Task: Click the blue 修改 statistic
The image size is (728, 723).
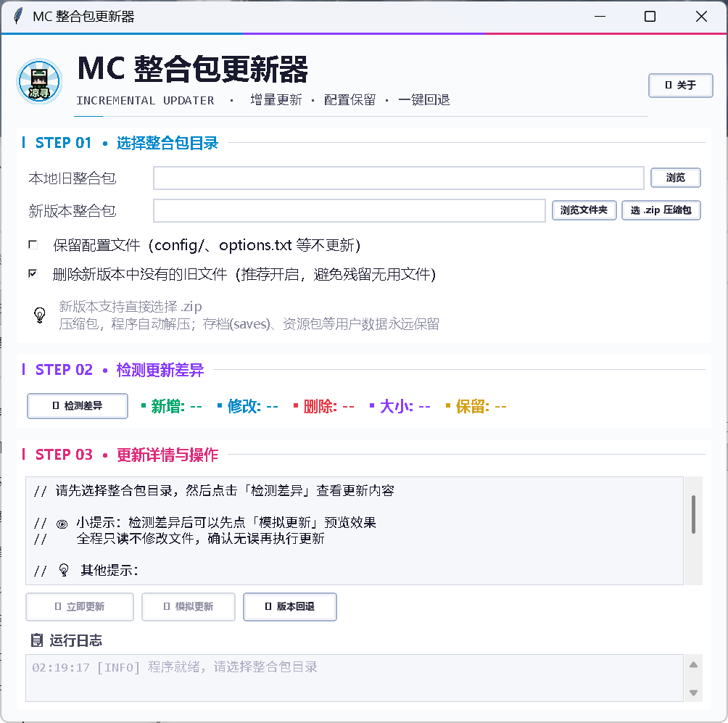Action: [x=248, y=406]
